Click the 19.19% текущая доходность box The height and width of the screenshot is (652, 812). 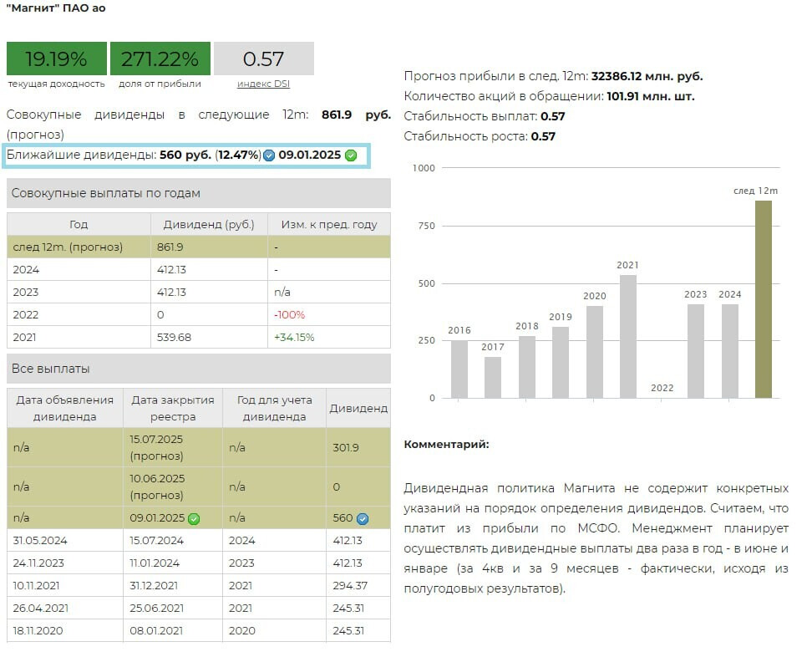click(x=57, y=59)
